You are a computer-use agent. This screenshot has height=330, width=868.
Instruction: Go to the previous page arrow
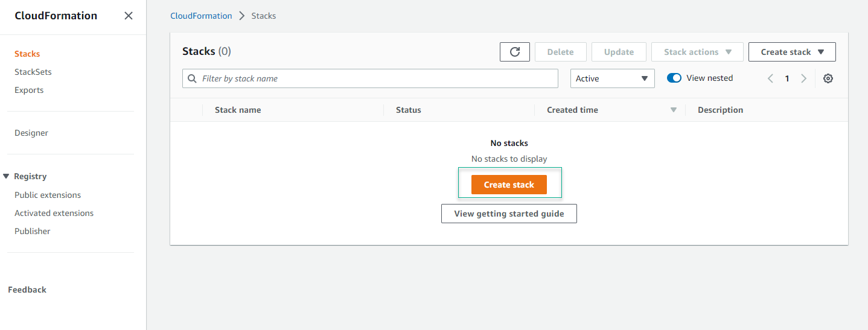pyautogui.click(x=770, y=78)
